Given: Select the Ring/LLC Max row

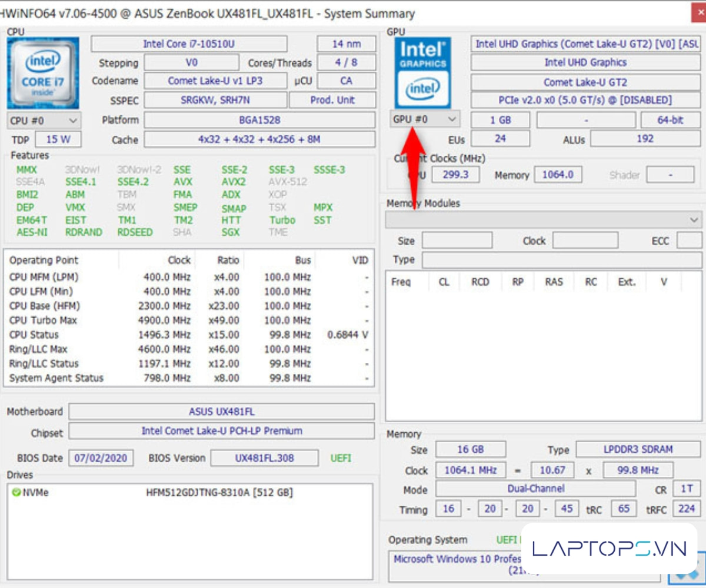Looking at the screenshot, I should click(189, 349).
